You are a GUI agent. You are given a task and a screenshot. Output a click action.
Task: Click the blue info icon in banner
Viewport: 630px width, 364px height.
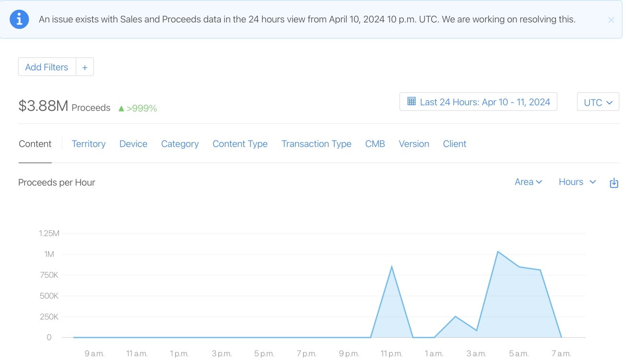tap(19, 20)
